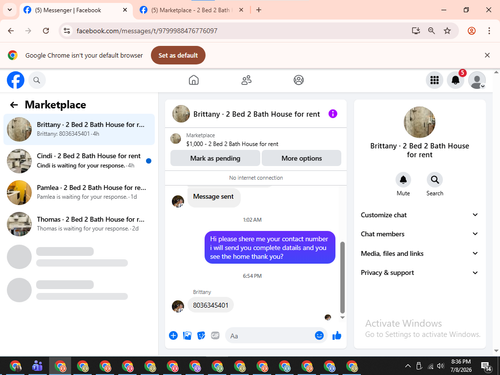Click Brittany's large profile picture in info panel
Viewport: 500px width, 375px height.
tap(419, 122)
